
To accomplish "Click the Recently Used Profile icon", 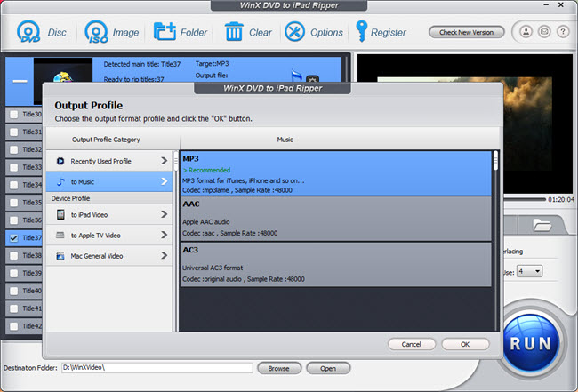I will point(60,161).
